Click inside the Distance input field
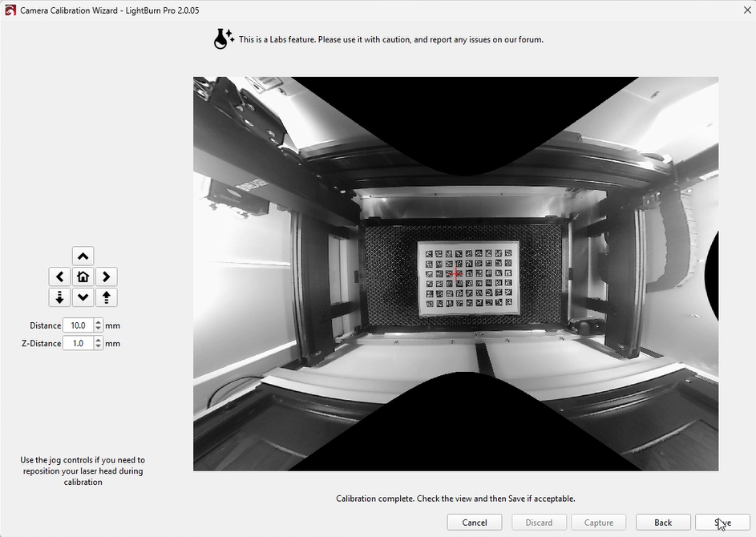The image size is (756, 537). (78, 325)
